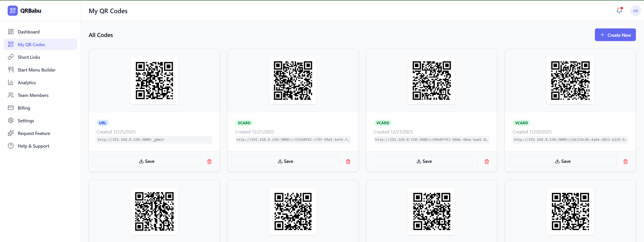Click the _g0m2r URL link field
The image size is (644, 242).
click(154, 140)
